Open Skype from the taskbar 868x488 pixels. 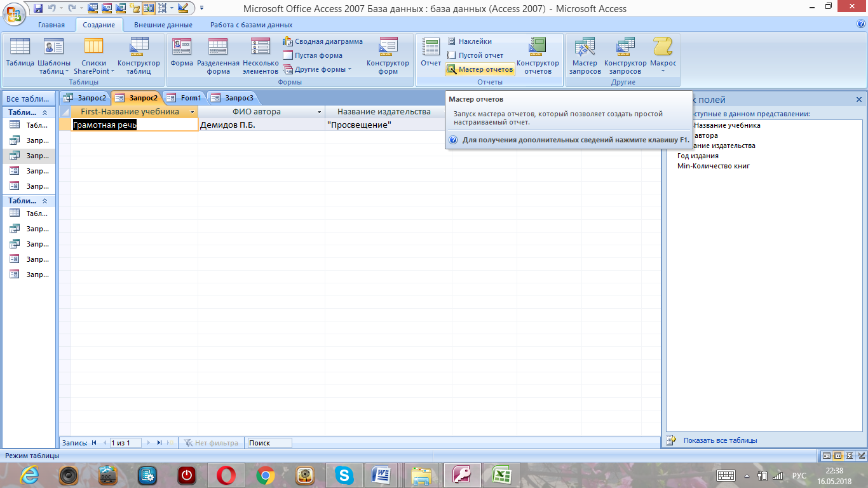(344, 474)
